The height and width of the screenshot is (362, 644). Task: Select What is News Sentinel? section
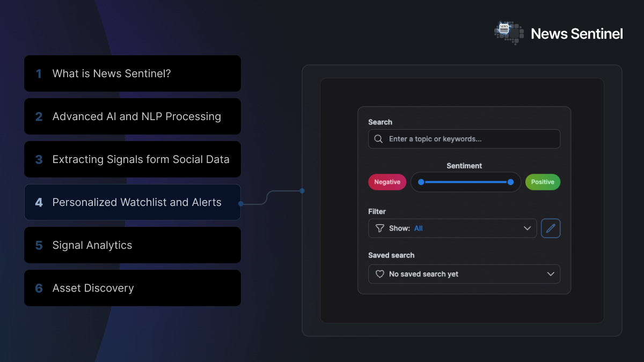click(x=133, y=73)
